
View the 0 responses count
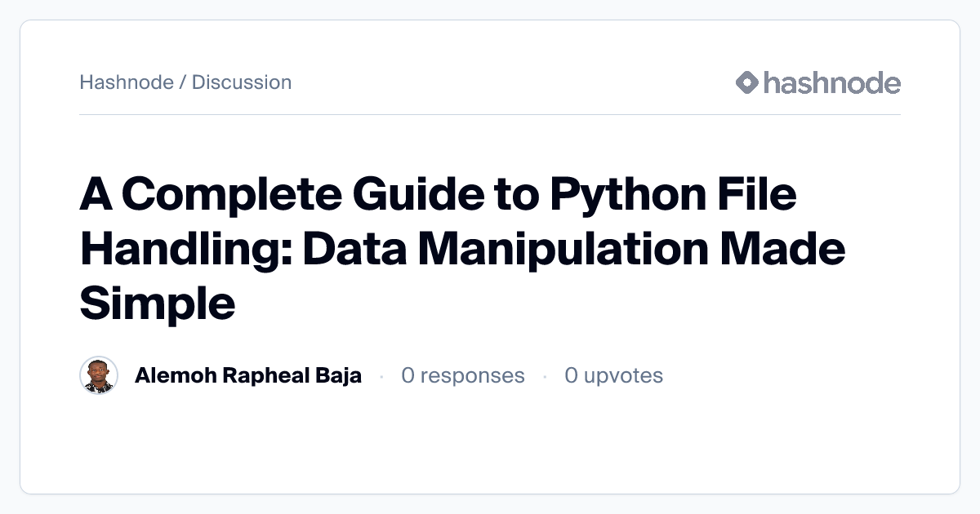(463, 375)
